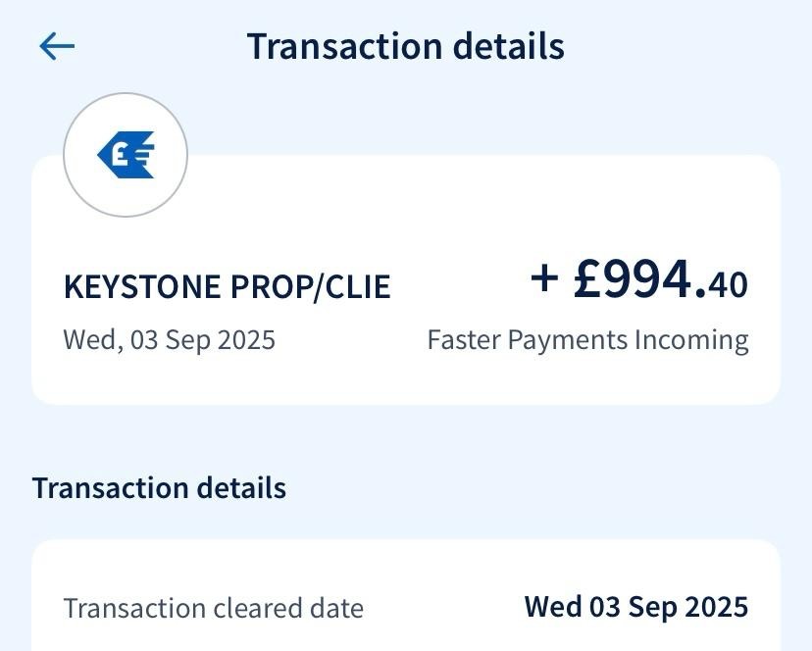Image resolution: width=812 pixels, height=651 pixels.
Task: Tap empty header area right of the title
Action: pyautogui.click(x=686, y=46)
